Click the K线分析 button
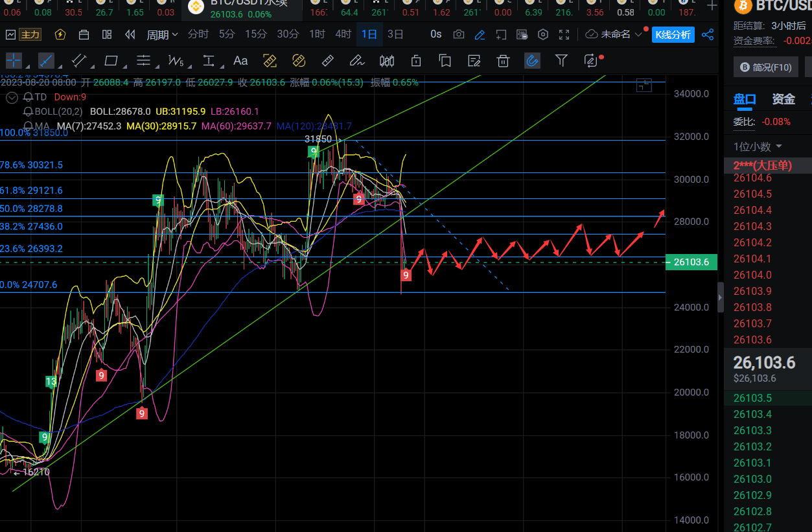The width and height of the screenshot is (812, 532). pyautogui.click(x=673, y=34)
